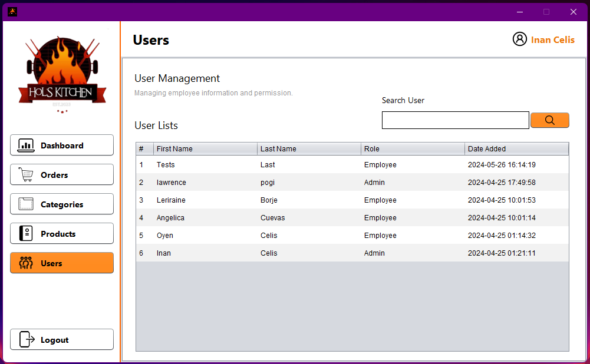590x364 pixels.
Task: Click the Hol's Kitchen flame logo
Action: (x=62, y=74)
